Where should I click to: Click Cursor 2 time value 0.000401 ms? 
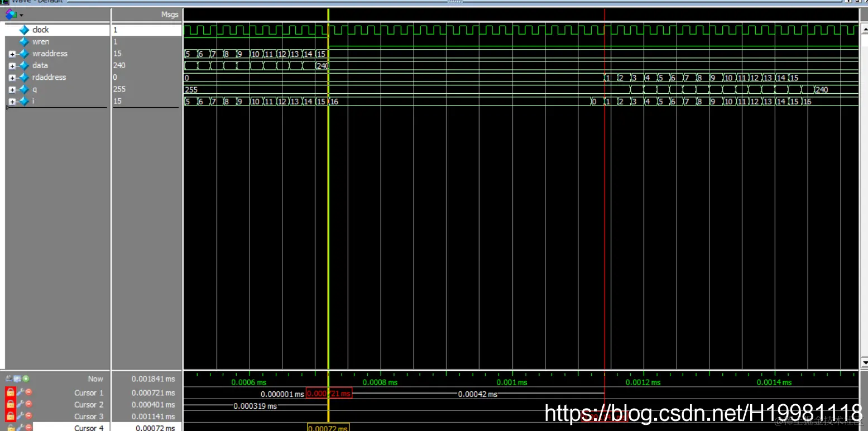153,404
